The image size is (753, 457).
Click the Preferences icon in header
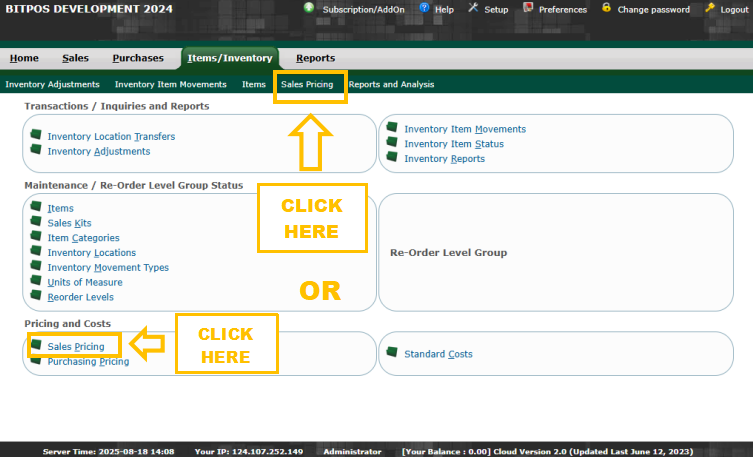(528, 8)
